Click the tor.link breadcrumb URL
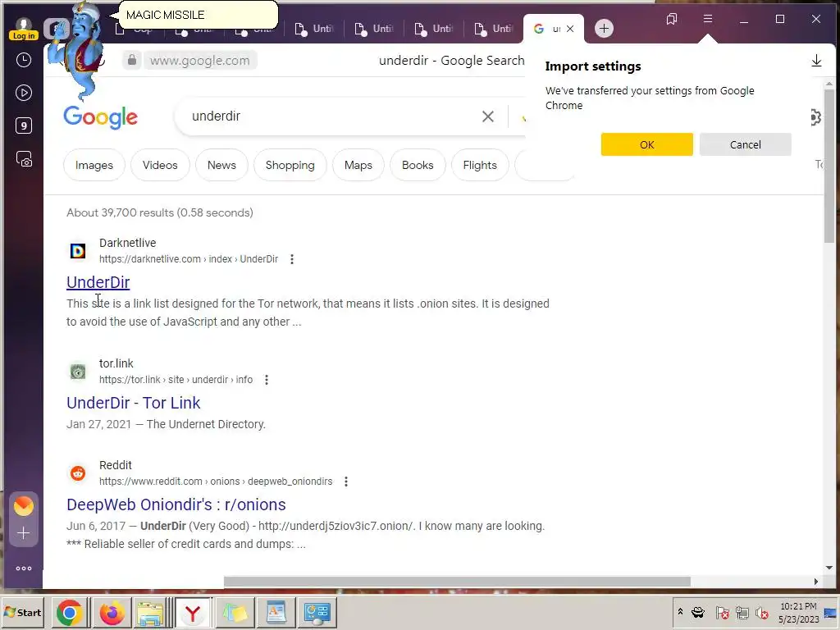840x630 pixels. (176, 380)
